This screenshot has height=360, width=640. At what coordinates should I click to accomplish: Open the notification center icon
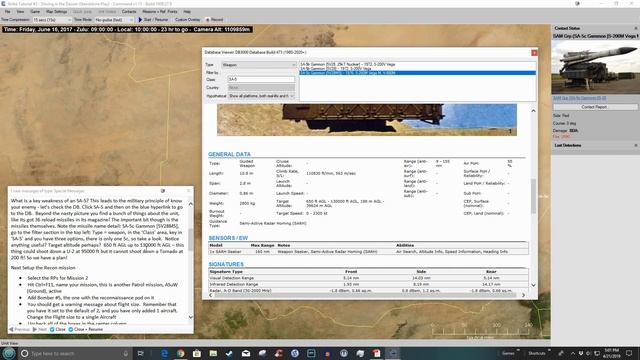(x=629, y=353)
